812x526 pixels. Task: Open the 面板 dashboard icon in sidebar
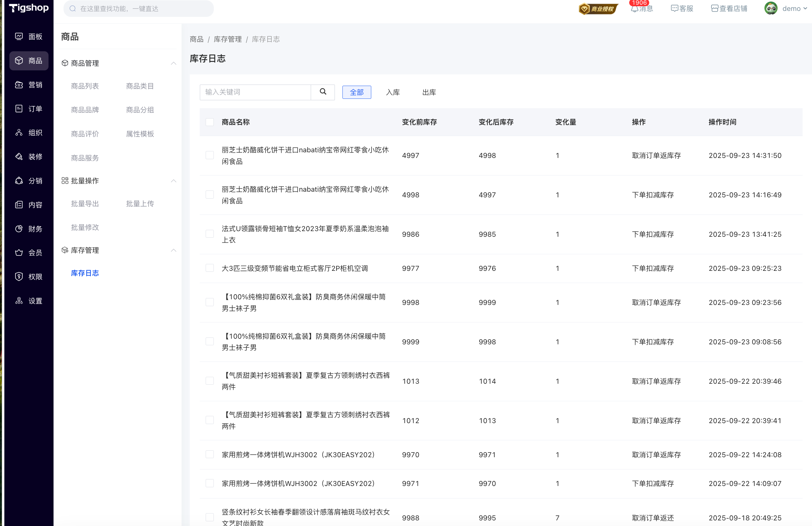19,37
